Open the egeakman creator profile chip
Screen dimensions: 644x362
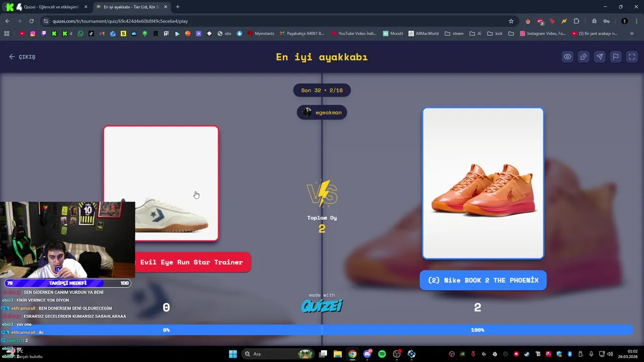click(322, 113)
